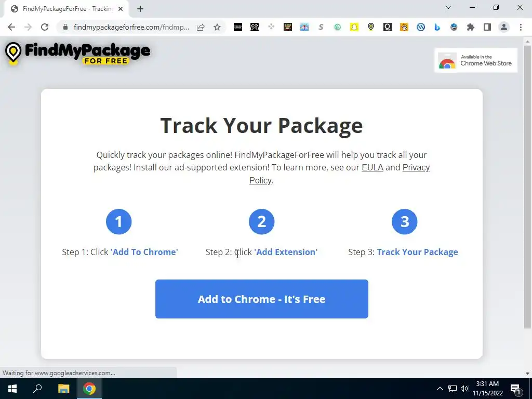Open the Windows Start menu

pos(12,389)
